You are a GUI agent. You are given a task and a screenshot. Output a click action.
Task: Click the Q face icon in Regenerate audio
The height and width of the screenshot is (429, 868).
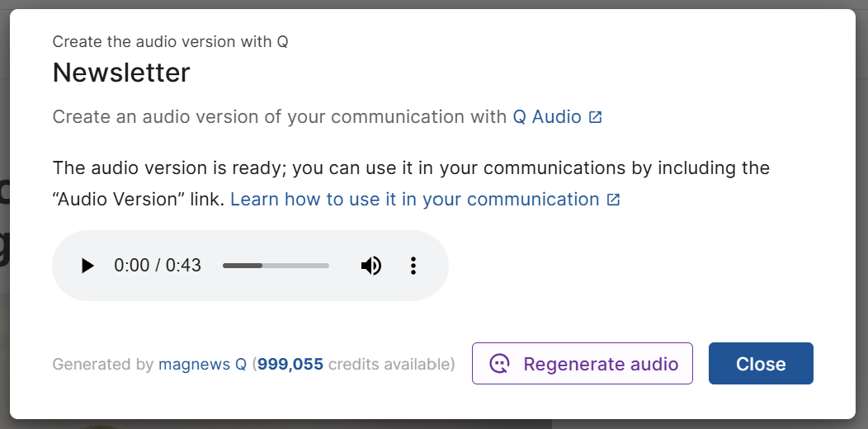click(x=500, y=364)
